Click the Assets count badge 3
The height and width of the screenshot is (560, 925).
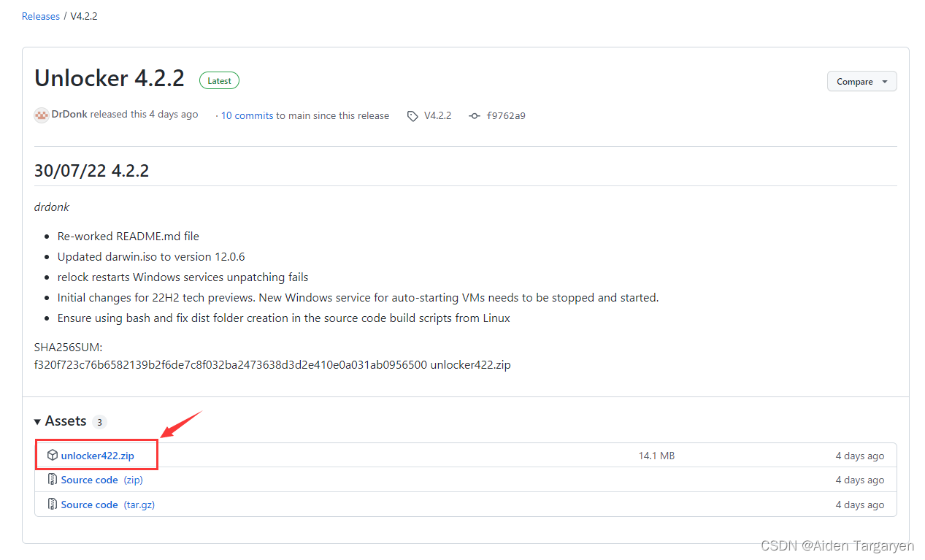pyautogui.click(x=99, y=422)
